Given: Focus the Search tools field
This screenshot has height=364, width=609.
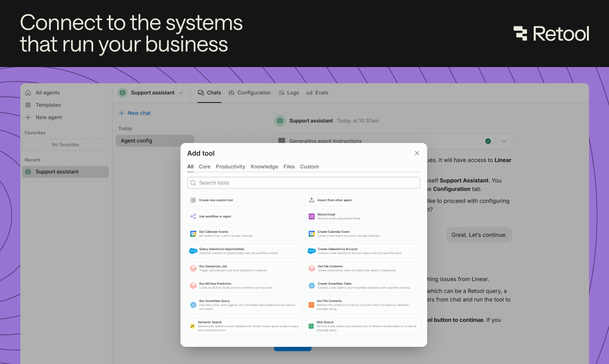Looking at the screenshot, I should click(x=304, y=183).
